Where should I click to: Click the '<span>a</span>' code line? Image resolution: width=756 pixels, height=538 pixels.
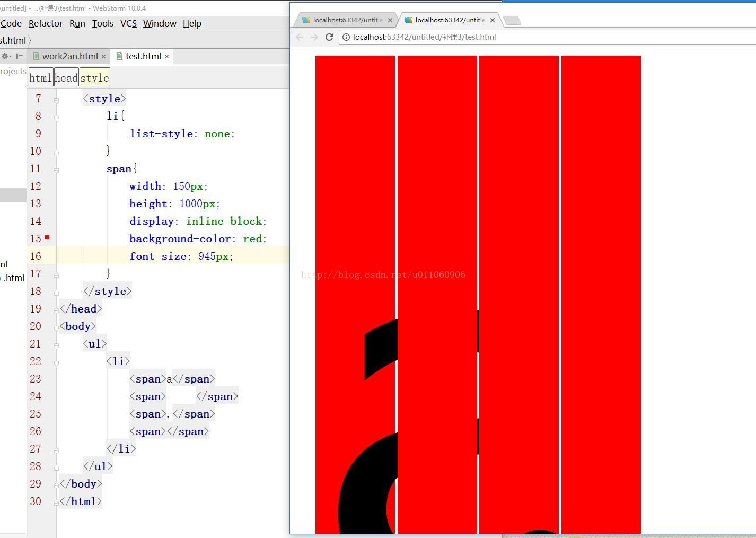[x=172, y=379]
